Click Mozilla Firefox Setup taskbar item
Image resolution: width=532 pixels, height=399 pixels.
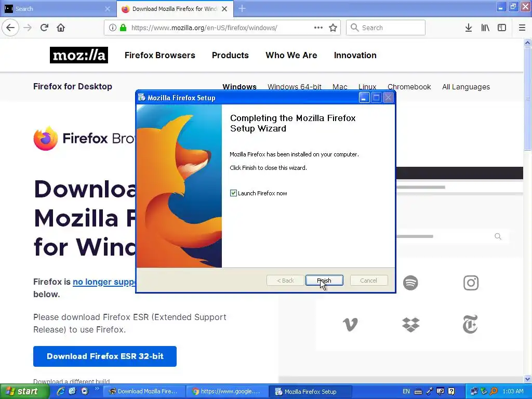click(311, 392)
